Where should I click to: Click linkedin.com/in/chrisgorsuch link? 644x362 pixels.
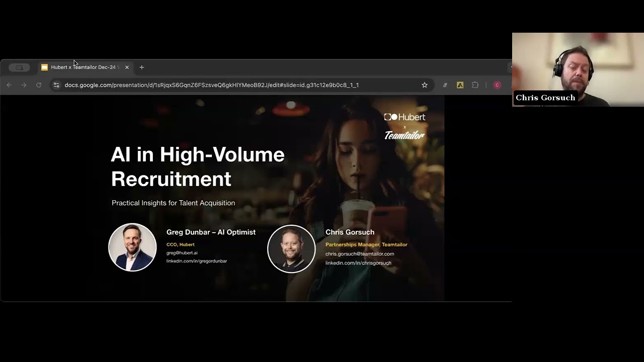[x=358, y=263]
